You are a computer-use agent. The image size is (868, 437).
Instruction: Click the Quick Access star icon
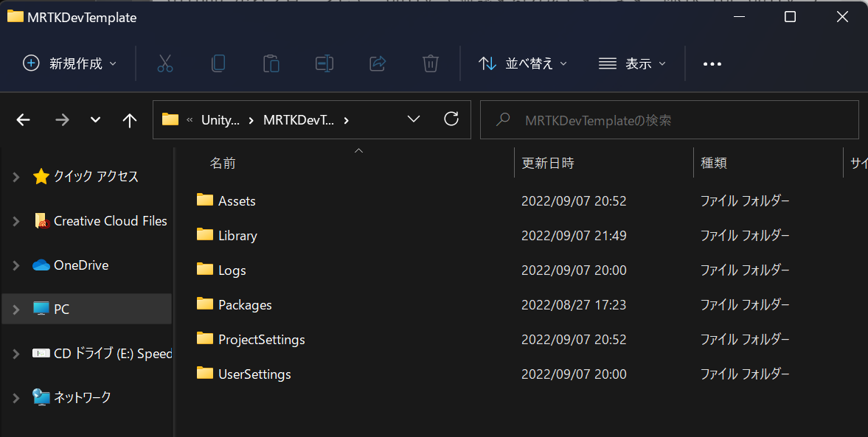pyautogui.click(x=41, y=176)
